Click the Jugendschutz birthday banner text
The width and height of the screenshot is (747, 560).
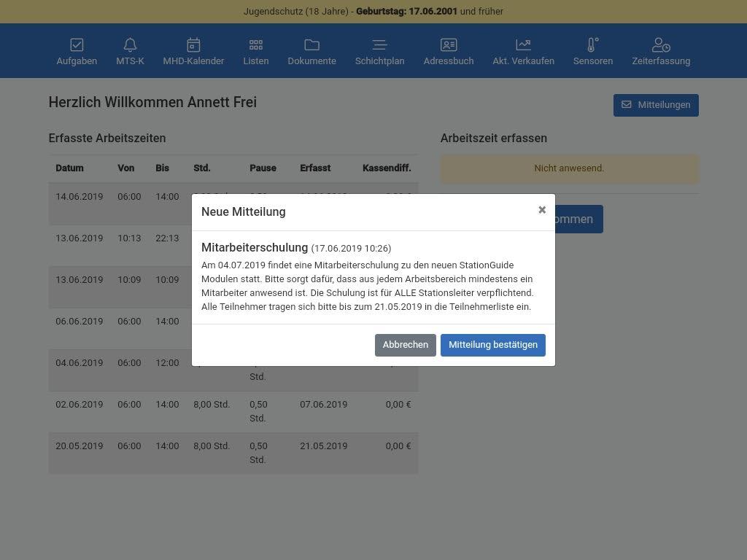(x=373, y=12)
